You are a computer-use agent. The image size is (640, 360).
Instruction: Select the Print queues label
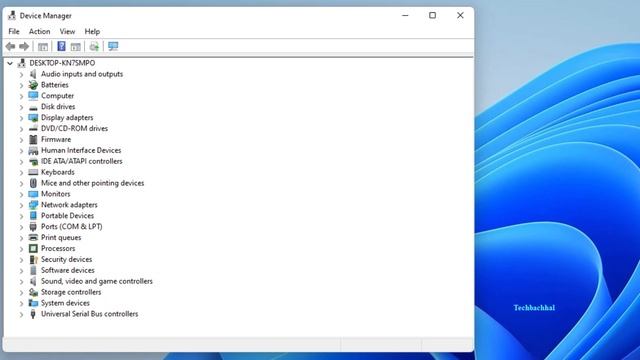click(61, 238)
